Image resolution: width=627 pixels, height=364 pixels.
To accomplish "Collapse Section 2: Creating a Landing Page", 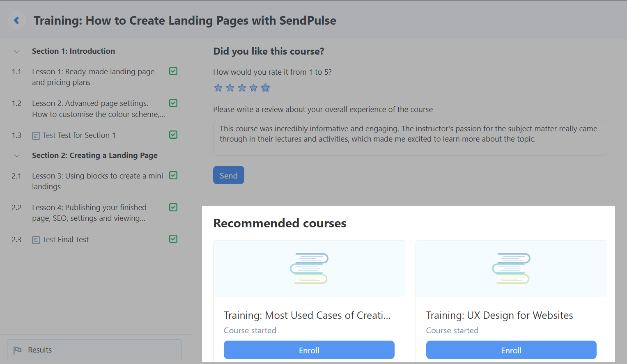I will click(17, 156).
